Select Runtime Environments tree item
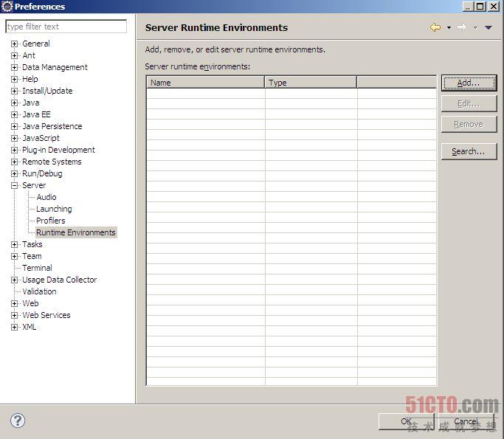This screenshot has width=504, height=439. (76, 232)
